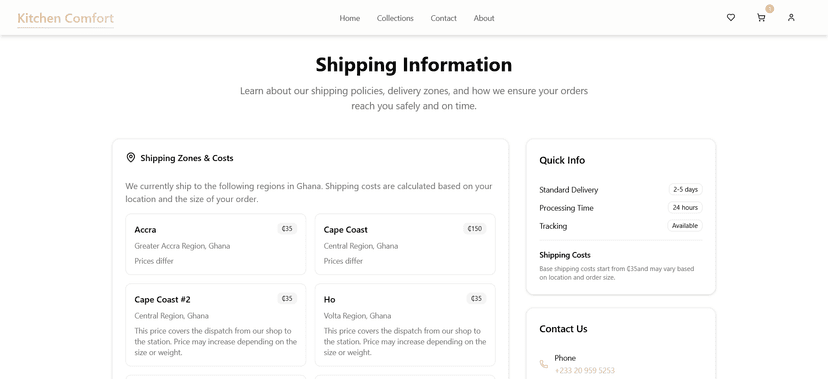Image resolution: width=828 pixels, height=379 pixels.
Task: Click the ₵35 badge on Cape Coast #2
Action: point(287,299)
